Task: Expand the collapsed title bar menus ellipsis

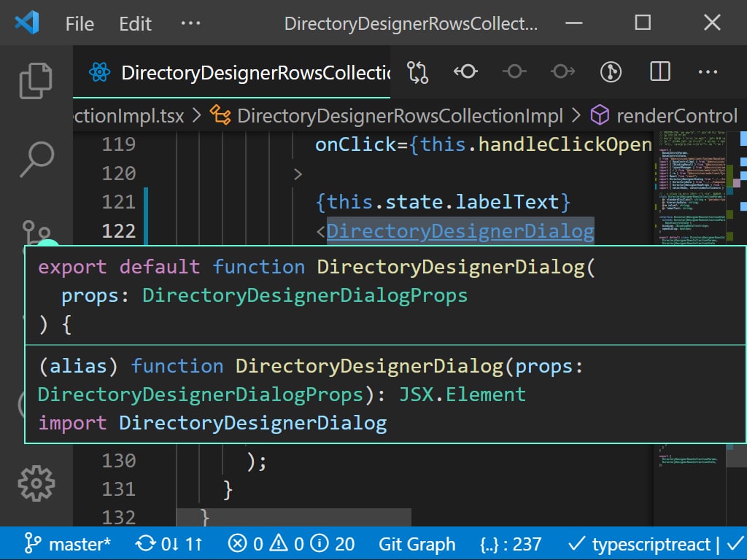Action: 190,23
